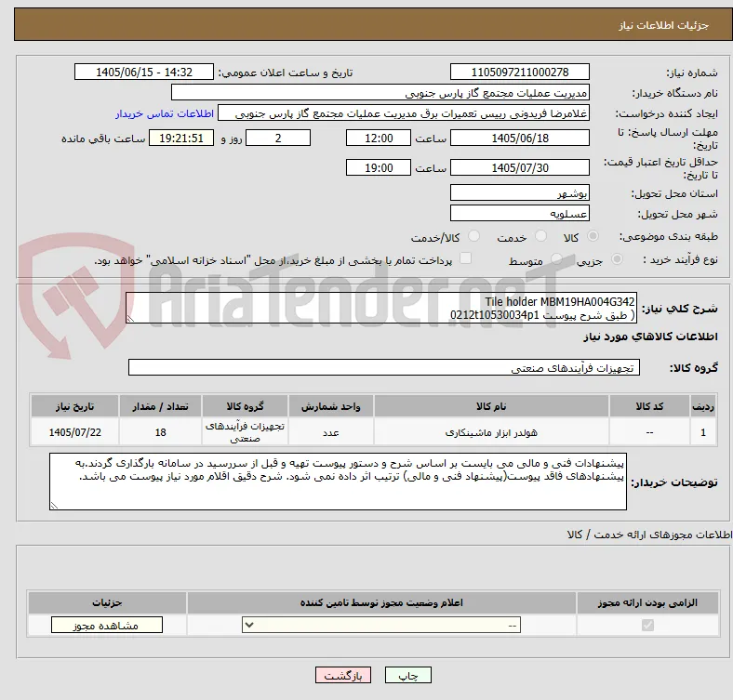Click the الزامی بودن ارائه مجوز header
733x700 pixels.
click(647, 602)
